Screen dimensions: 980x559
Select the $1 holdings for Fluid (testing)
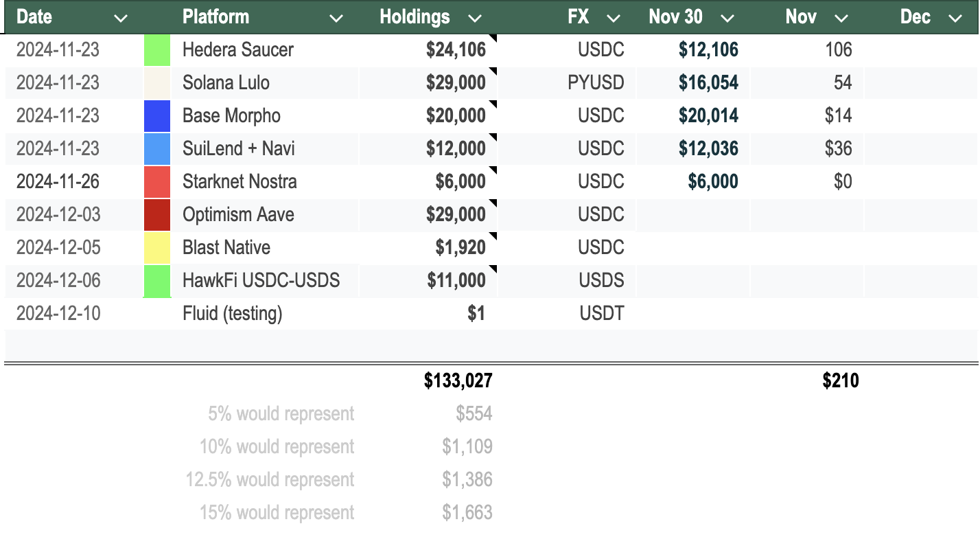tap(428, 313)
